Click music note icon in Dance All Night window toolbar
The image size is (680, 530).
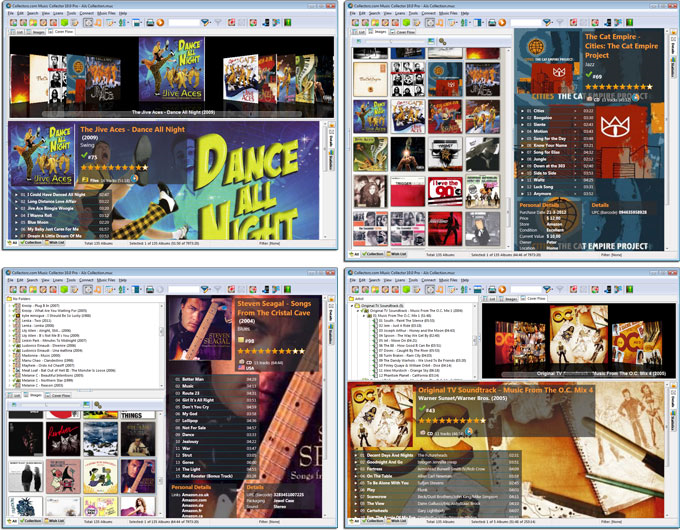tap(98, 23)
